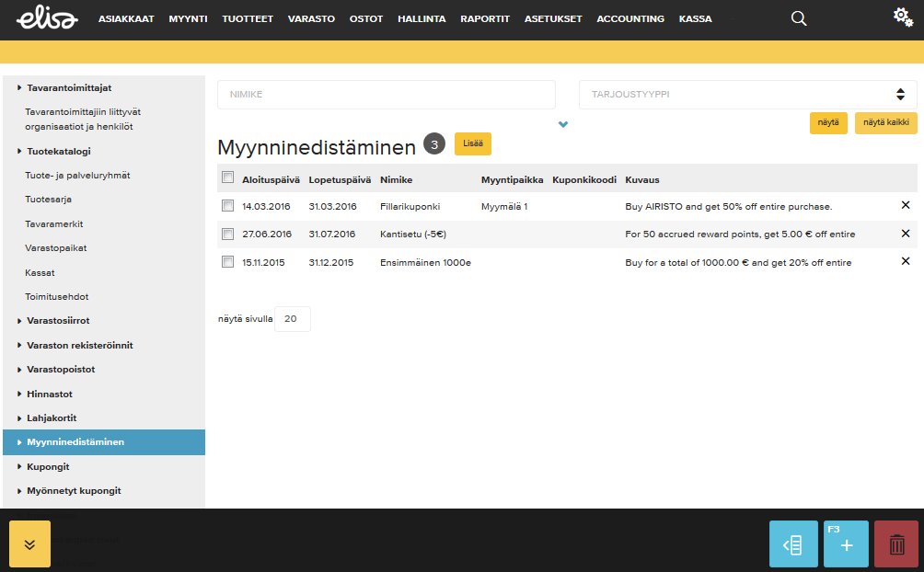
Task: Open the Myynti menu
Action: pos(188,18)
